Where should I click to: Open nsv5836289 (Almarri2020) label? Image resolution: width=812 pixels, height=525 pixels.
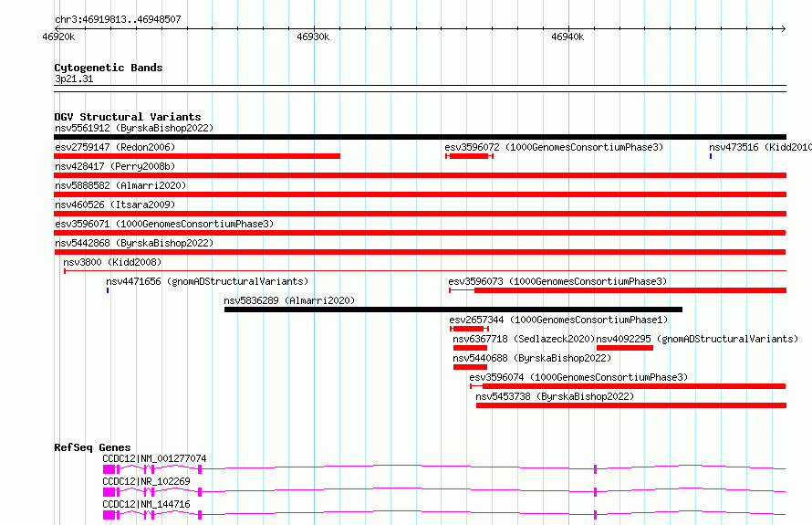point(289,300)
